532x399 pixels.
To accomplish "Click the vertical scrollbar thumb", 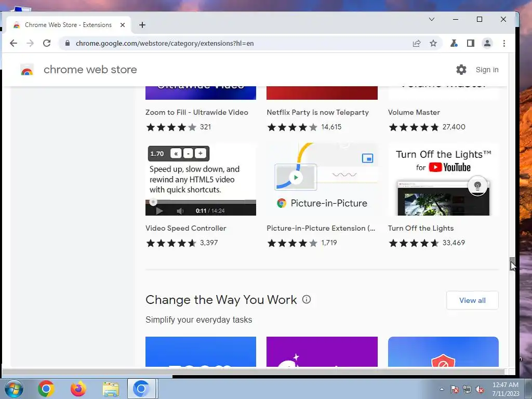I will point(512,263).
